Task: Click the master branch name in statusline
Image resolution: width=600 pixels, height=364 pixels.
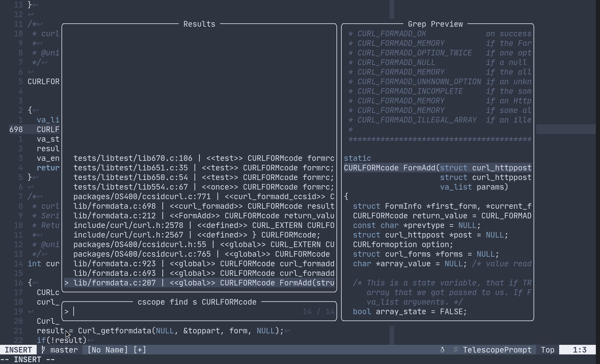Action: (x=64, y=350)
